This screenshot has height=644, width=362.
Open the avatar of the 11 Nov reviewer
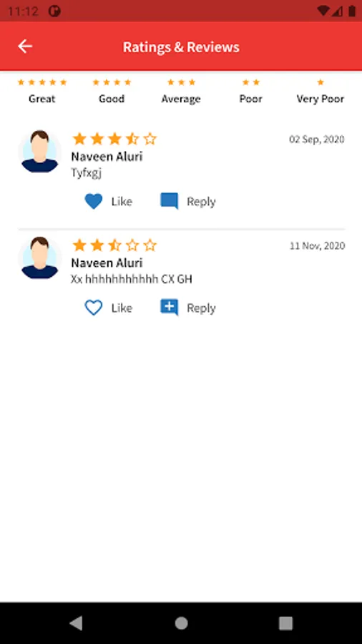pos(40,258)
